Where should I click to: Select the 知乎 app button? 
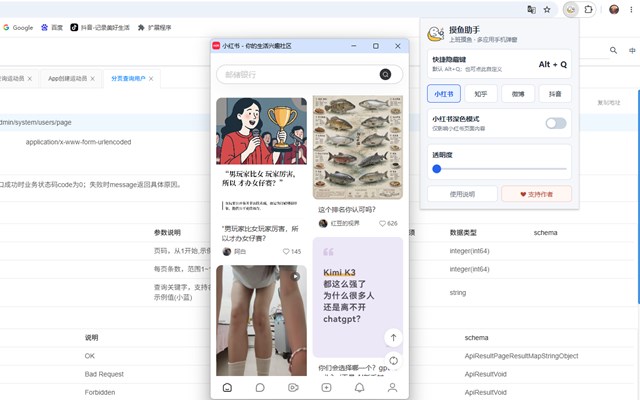tap(481, 94)
